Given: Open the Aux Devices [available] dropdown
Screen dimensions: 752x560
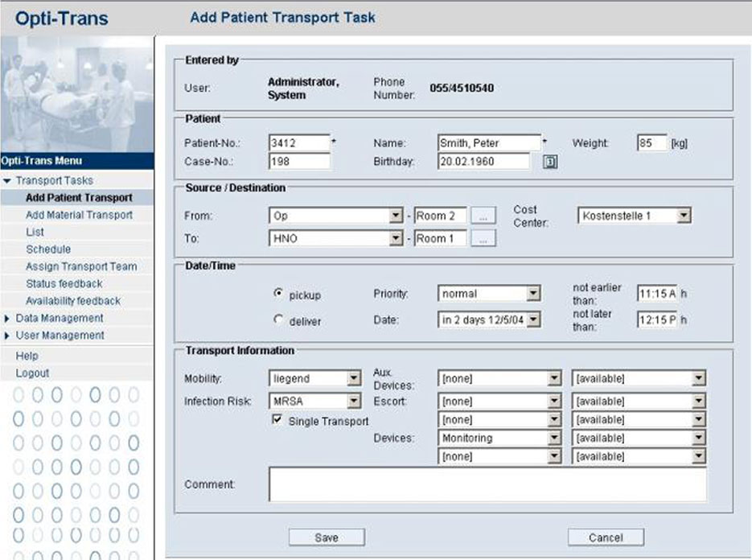Looking at the screenshot, I should (639, 378).
